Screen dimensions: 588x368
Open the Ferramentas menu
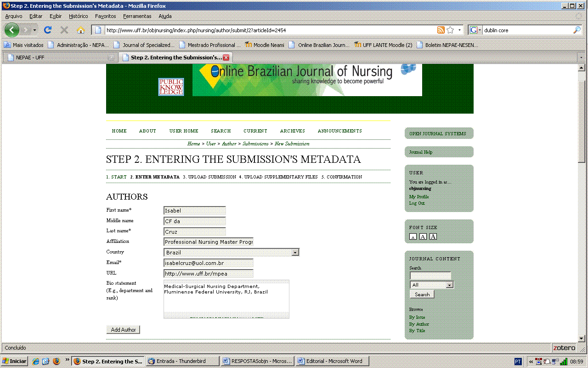(x=137, y=16)
